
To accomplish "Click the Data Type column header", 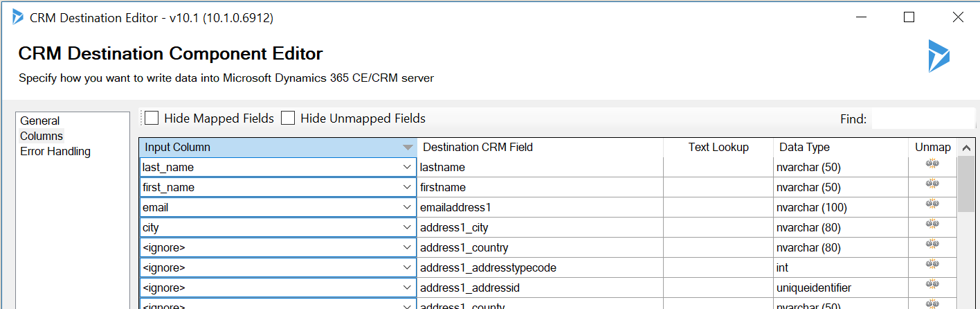I will [x=841, y=147].
